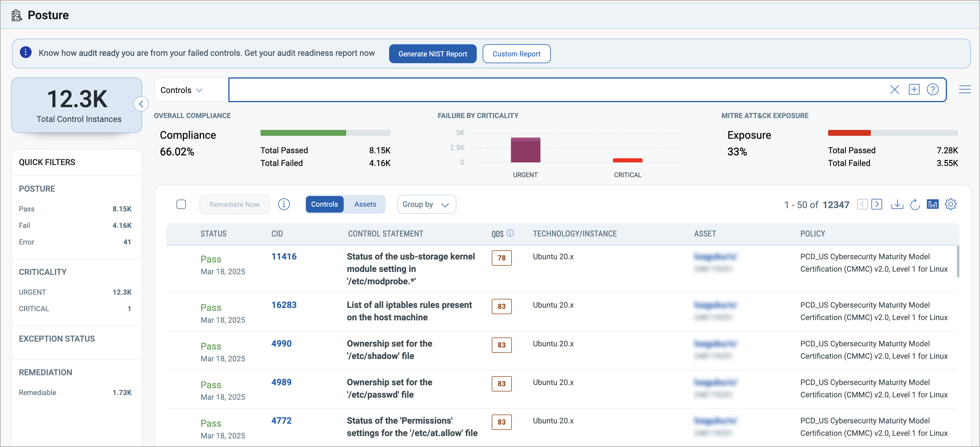The image size is (980, 447).
Task: Expand the Controls search type dropdown
Action: (x=181, y=90)
